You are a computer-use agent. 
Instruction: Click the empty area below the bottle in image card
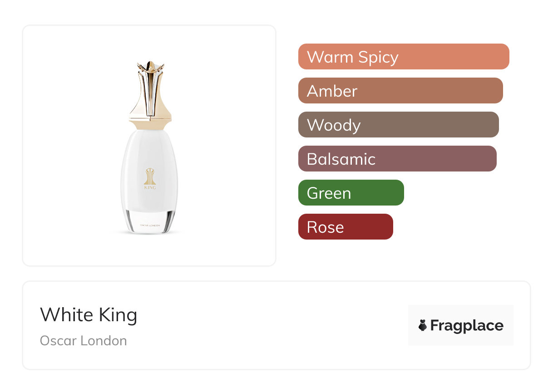coord(150,250)
